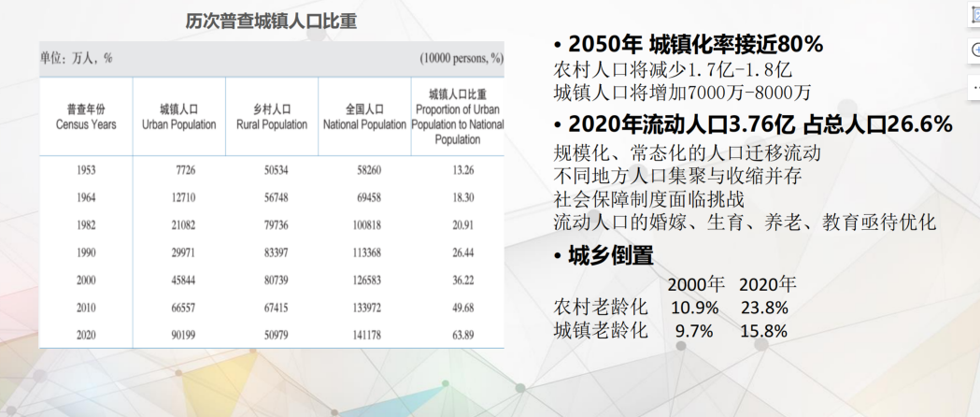Select the 城镇人口 Urban Population column header

point(178,117)
